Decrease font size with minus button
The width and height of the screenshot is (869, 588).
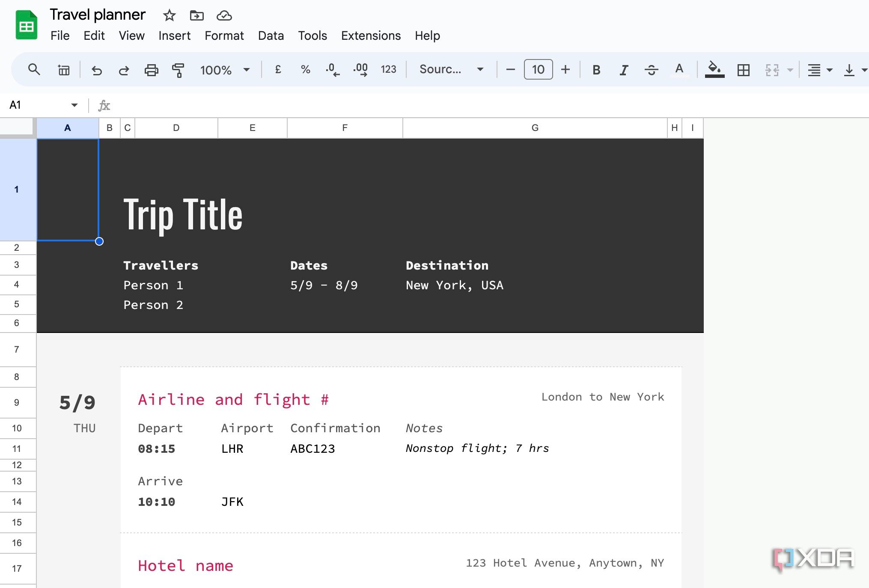click(510, 69)
